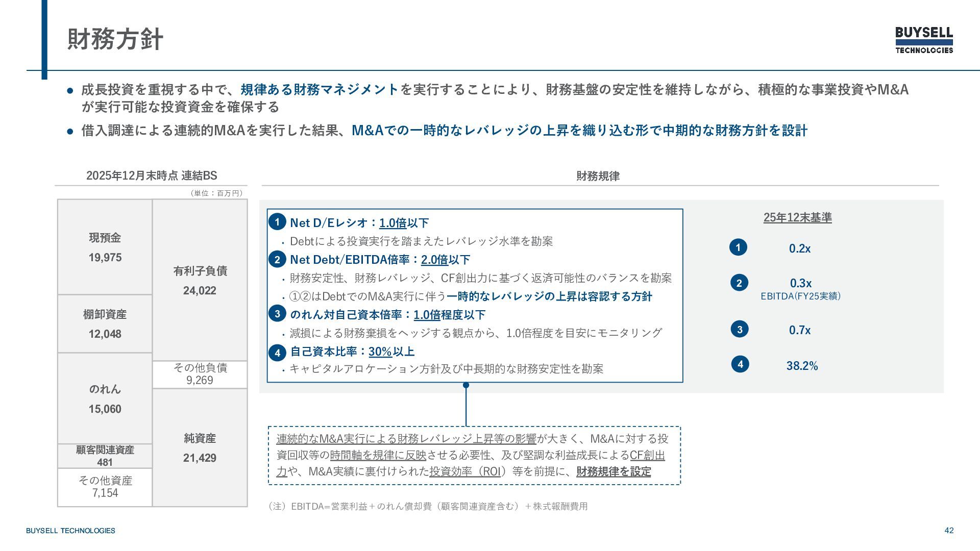Screen dimensions: 980x551
Task: Click the underlined 財務規律を設定 text
Action: pyautogui.click(x=614, y=471)
